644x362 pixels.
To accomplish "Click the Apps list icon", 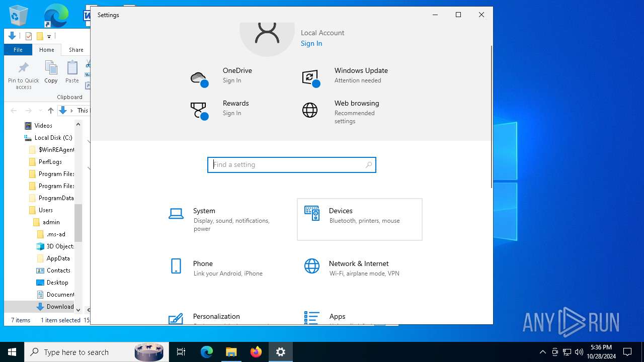I will click(x=311, y=318).
